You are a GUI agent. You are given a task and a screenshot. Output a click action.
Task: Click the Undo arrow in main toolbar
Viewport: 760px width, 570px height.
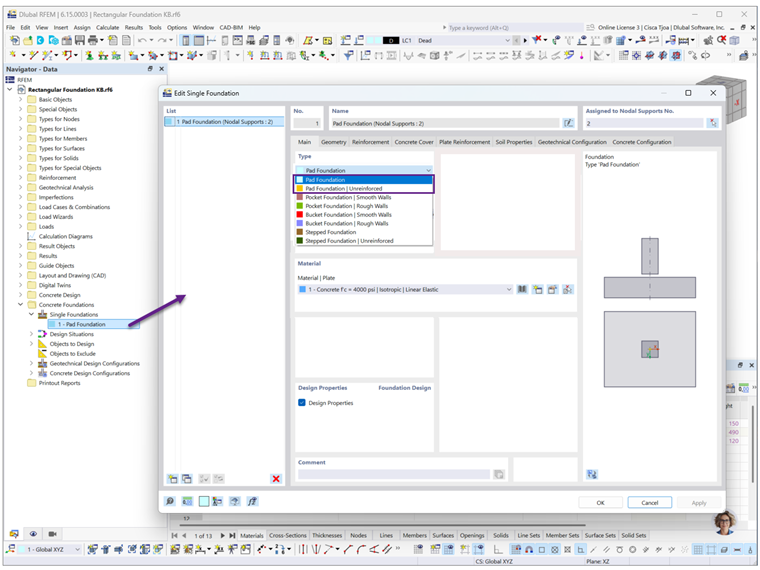click(142, 40)
